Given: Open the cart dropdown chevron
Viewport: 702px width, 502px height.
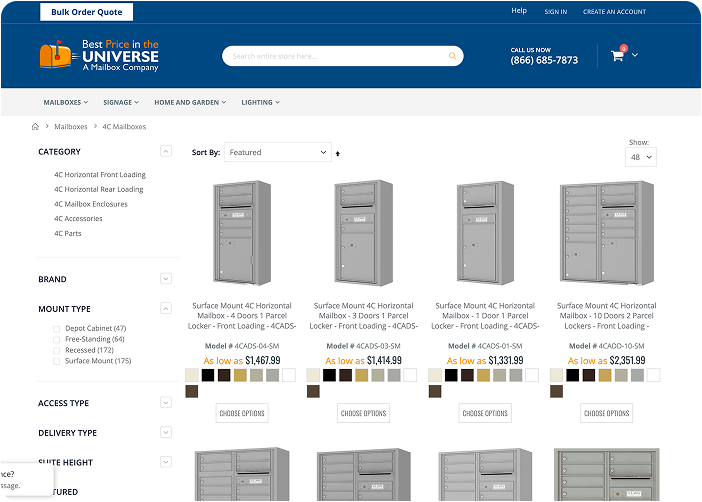Looking at the screenshot, I should 635,55.
